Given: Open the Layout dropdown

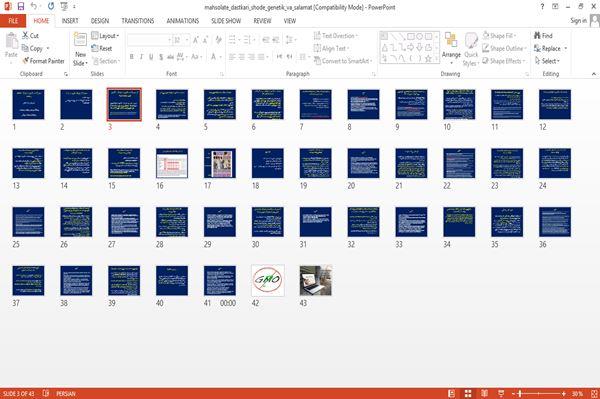Looking at the screenshot, I should pos(105,36).
